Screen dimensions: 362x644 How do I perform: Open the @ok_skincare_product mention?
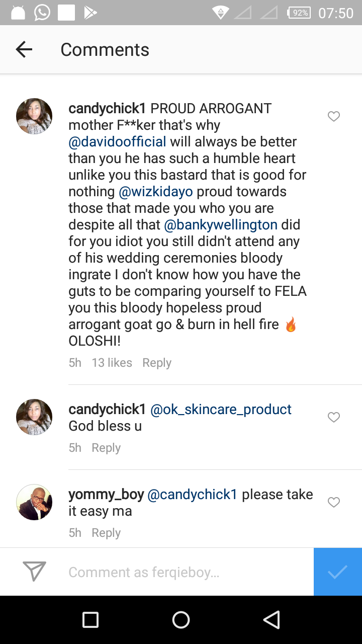[221, 410]
